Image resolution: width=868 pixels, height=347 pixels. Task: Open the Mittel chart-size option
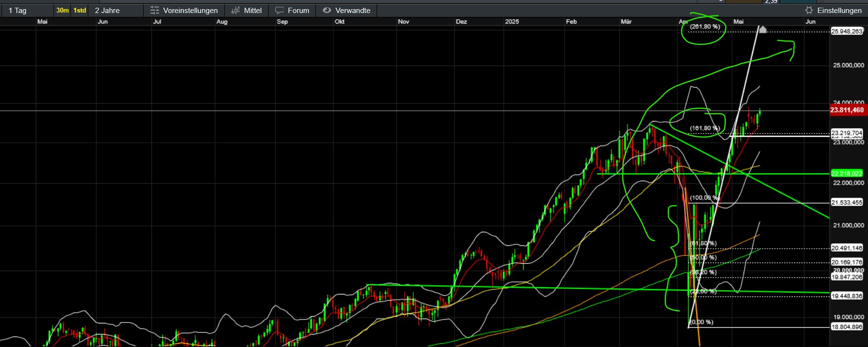[x=246, y=10]
